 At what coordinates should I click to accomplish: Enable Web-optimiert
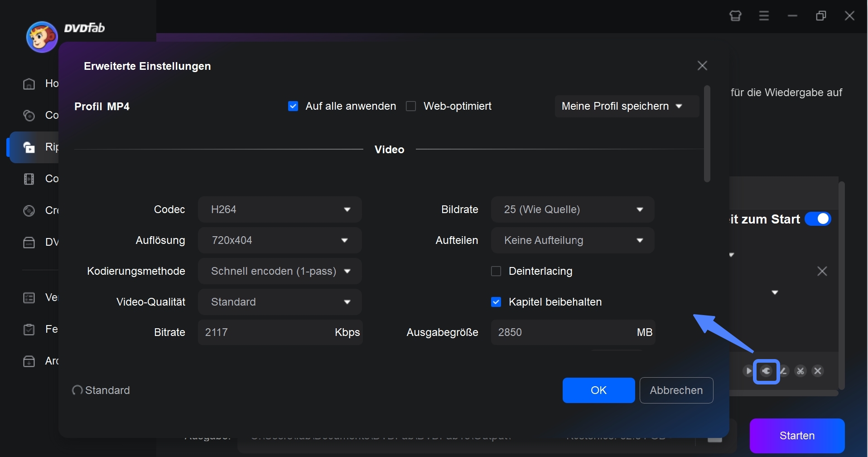(411, 106)
